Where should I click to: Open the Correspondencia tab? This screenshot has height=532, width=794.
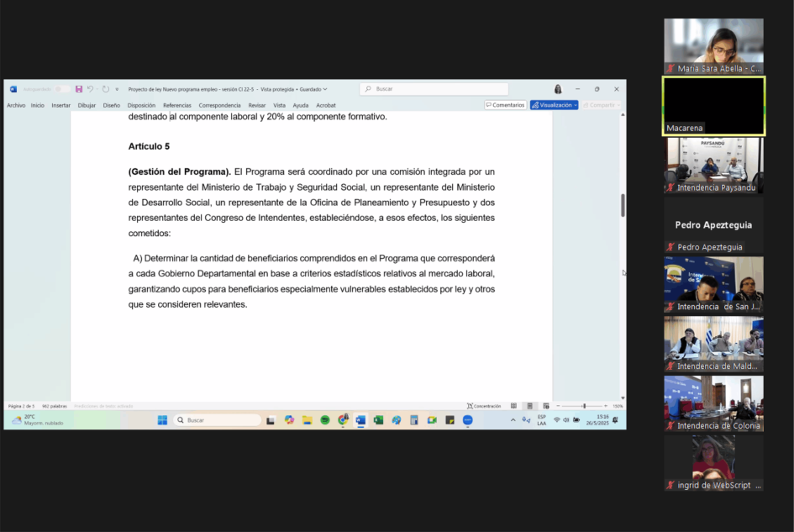tap(220, 105)
